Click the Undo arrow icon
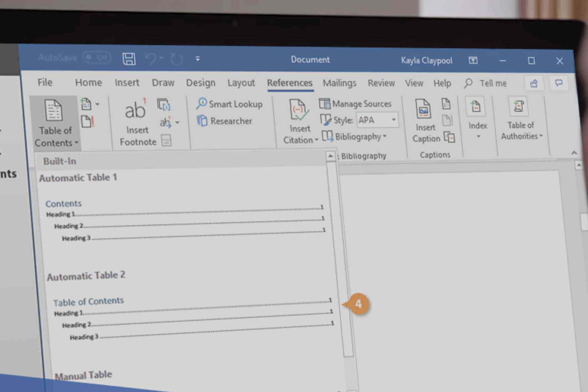Image resolution: width=588 pixels, height=392 pixels. (x=151, y=58)
